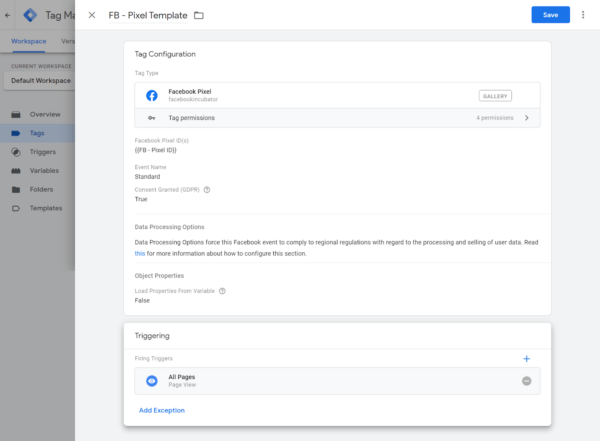Open Folders in the sidebar
Image resolution: width=600 pixels, height=441 pixels.
38,189
